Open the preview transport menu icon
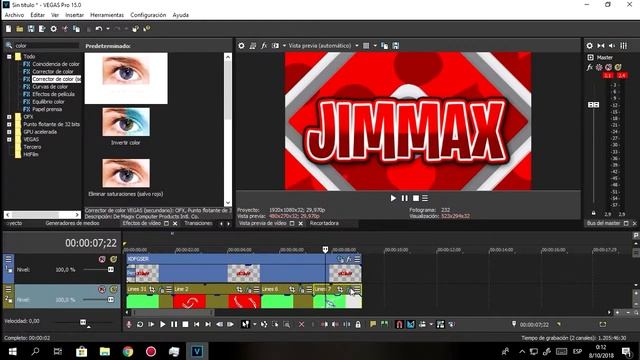The height and width of the screenshot is (360, 640). (425, 198)
